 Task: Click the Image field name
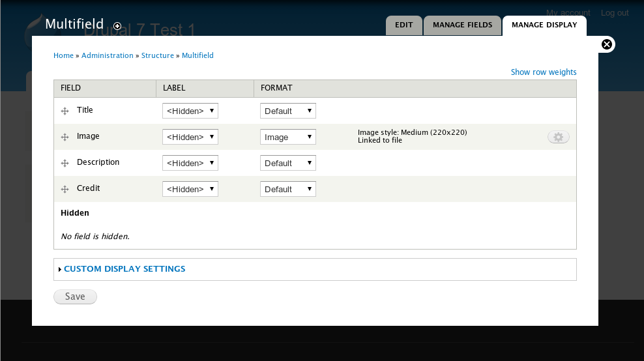click(88, 136)
